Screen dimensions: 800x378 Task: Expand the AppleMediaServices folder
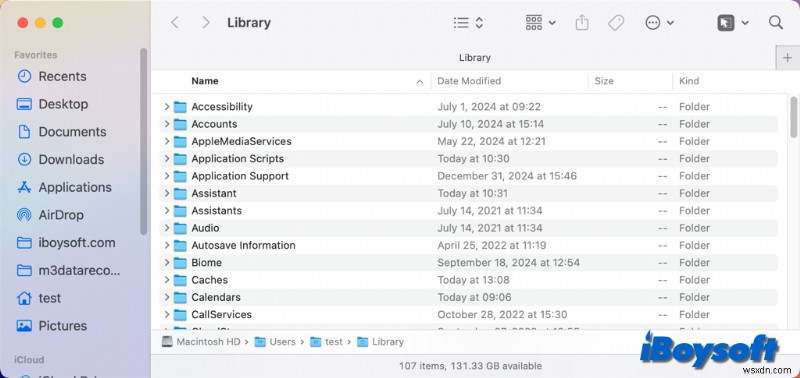(x=167, y=141)
